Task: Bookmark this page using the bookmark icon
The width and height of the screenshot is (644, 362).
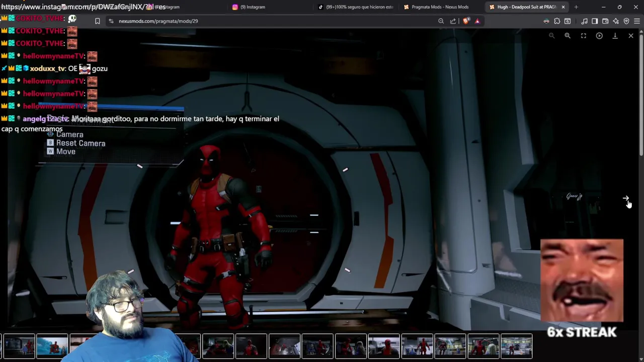Action: click(x=98, y=21)
